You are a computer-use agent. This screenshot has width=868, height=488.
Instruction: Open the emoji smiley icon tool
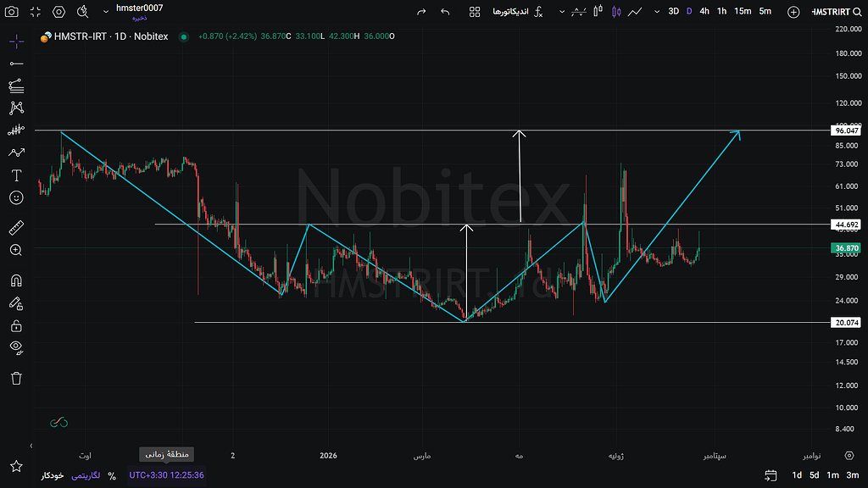(17, 198)
